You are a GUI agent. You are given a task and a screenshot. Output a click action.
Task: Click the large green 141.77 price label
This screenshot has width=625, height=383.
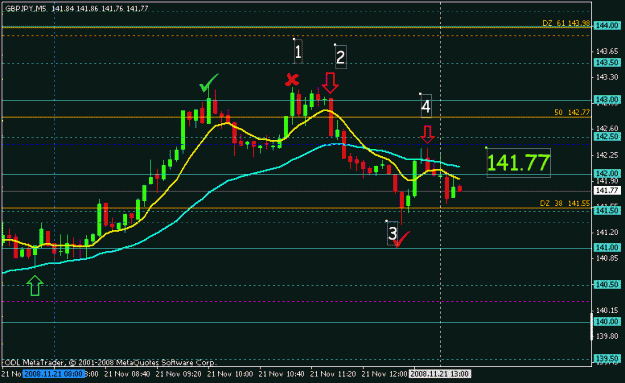519,163
